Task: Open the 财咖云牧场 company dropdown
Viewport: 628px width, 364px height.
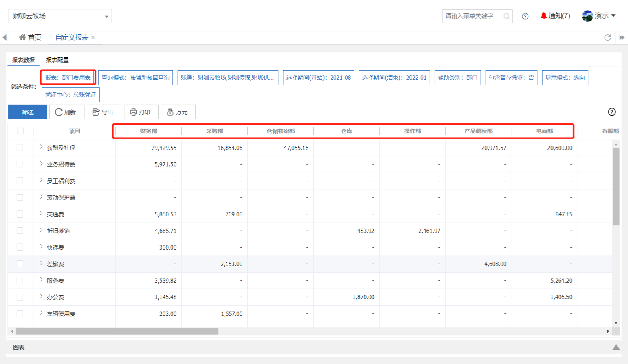Action: [x=60, y=16]
